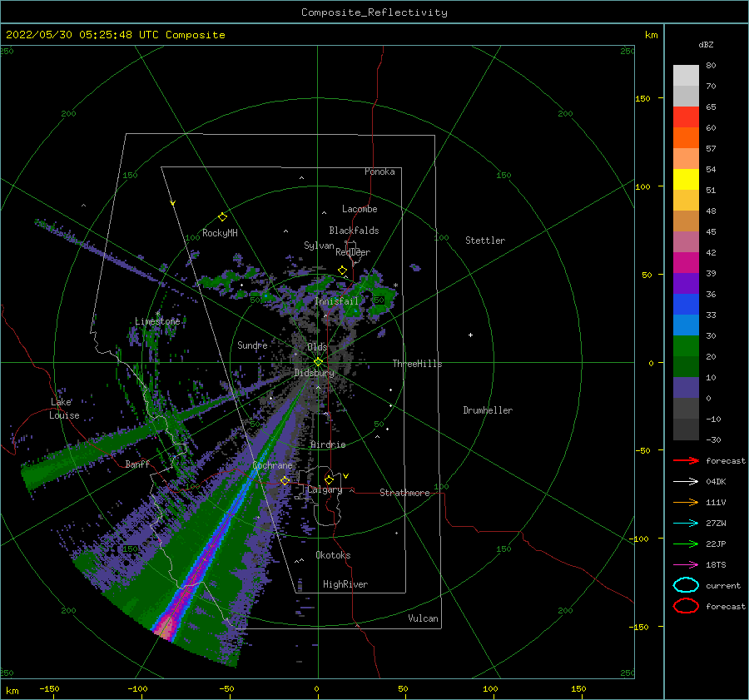Screen dimensions: 749x700
Task: Click the Ponoka label
Action: [x=379, y=171]
